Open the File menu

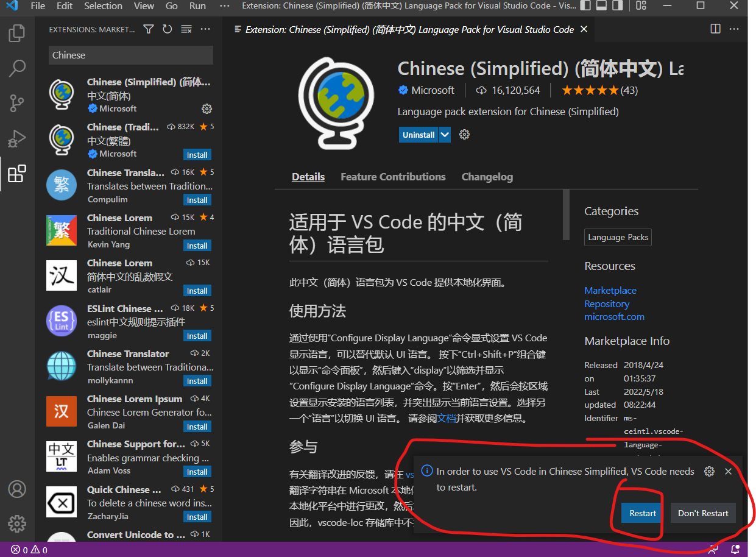point(38,5)
